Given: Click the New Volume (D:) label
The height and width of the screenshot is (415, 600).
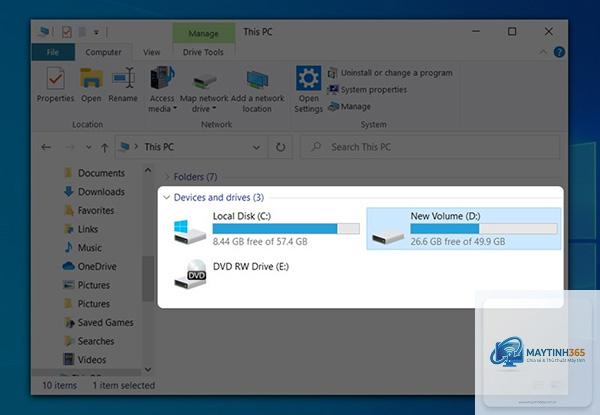Looking at the screenshot, I should pos(445,216).
